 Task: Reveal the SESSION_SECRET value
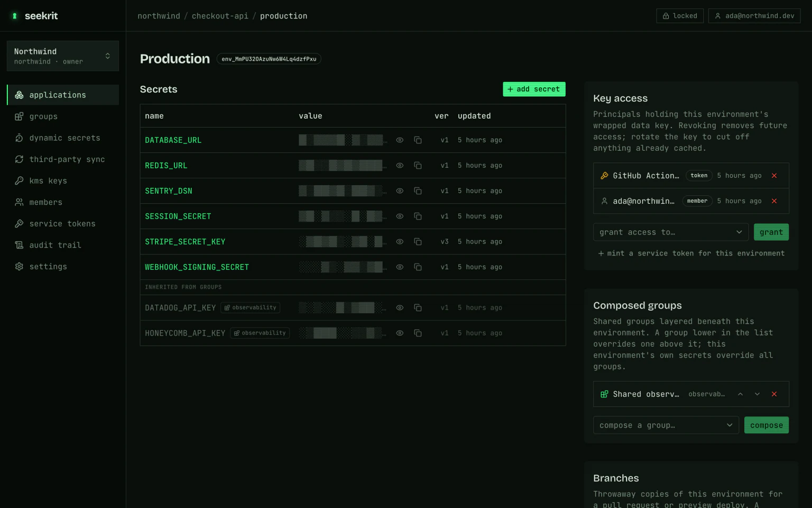pyautogui.click(x=400, y=216)
